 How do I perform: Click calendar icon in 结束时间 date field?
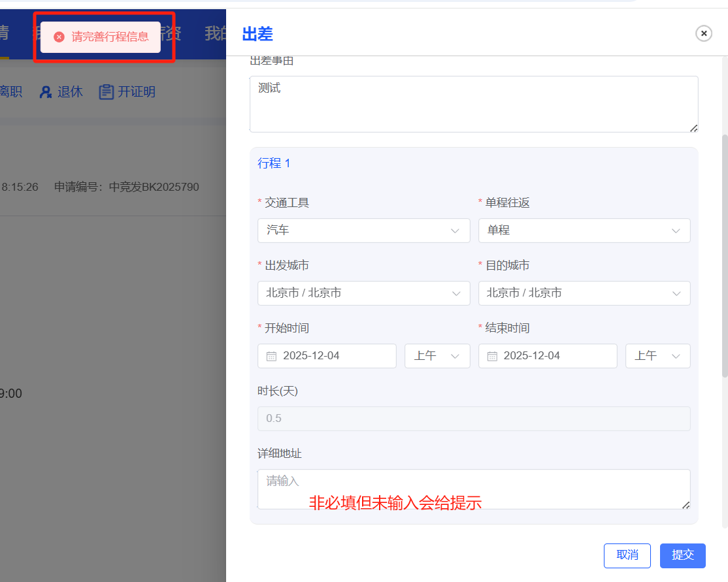(492, 356)
